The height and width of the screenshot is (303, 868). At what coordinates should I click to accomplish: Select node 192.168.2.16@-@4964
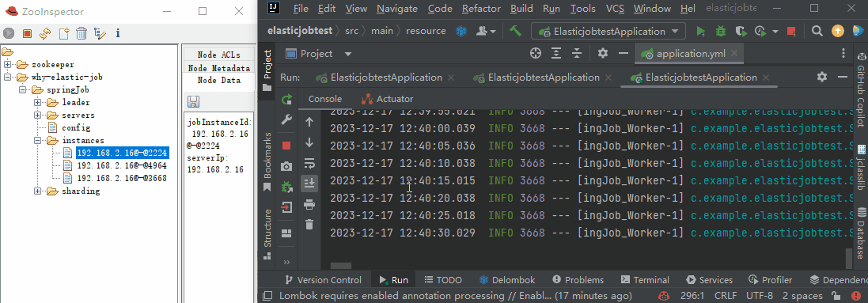(122, 165)
